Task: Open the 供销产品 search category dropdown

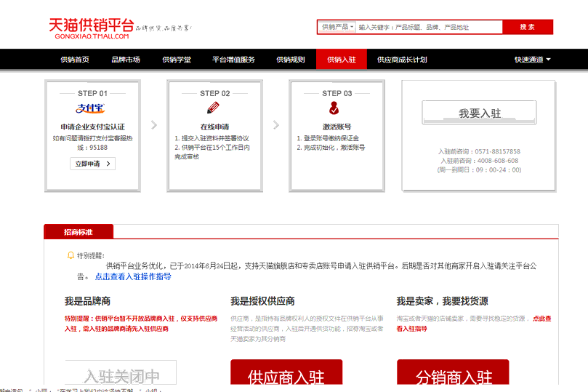Action: [x=337, y=27]
